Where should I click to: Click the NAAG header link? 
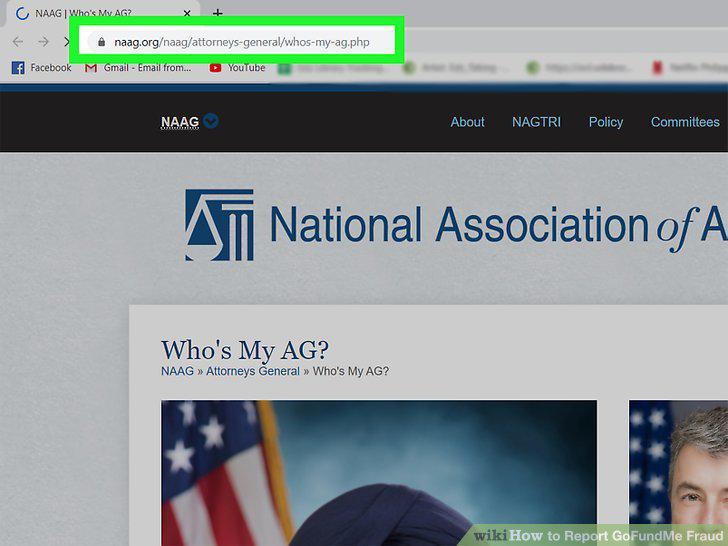coord(180,122)
